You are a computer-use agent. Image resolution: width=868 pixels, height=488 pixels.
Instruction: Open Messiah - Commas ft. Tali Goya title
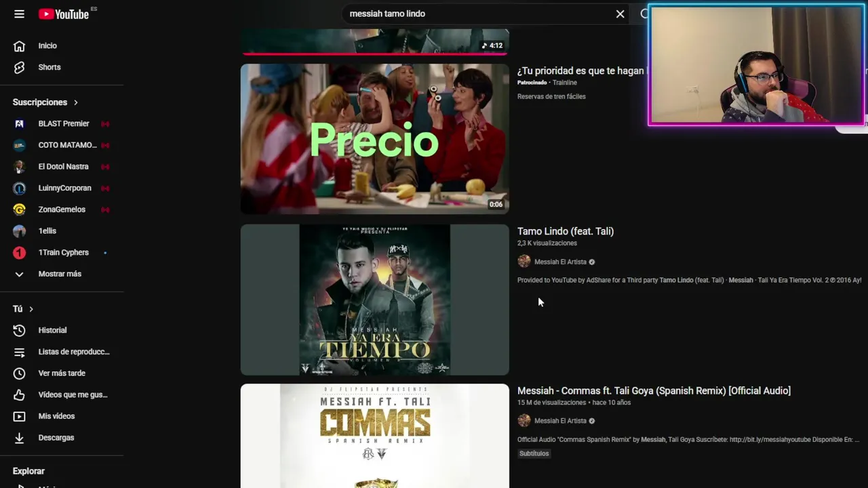(654, 390)
